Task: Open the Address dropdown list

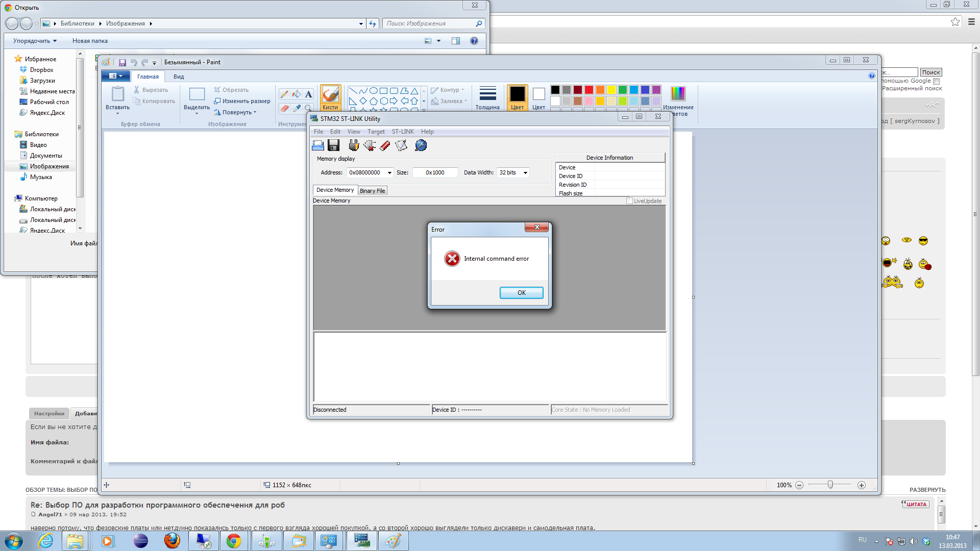Action: [x=389, y=173]
